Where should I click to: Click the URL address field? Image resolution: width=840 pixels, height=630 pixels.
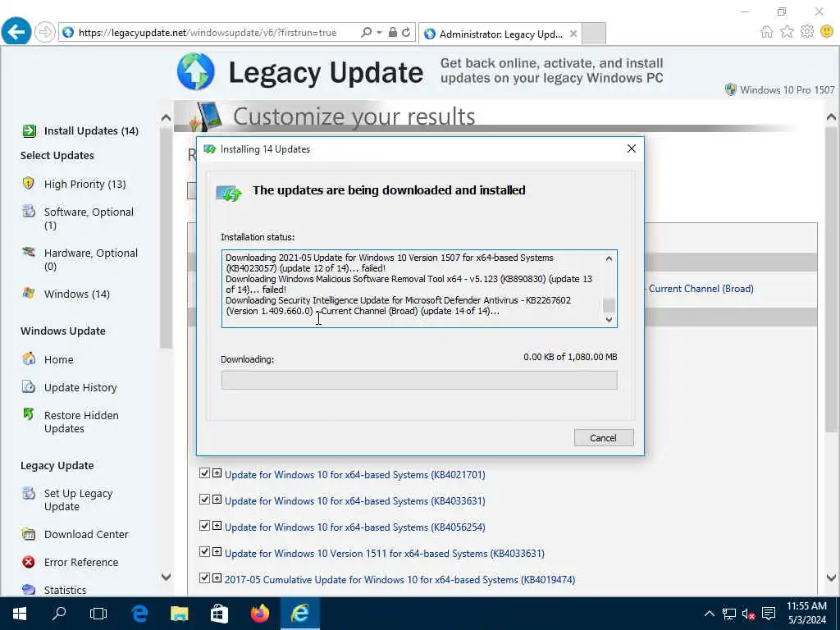coord(208,33)
